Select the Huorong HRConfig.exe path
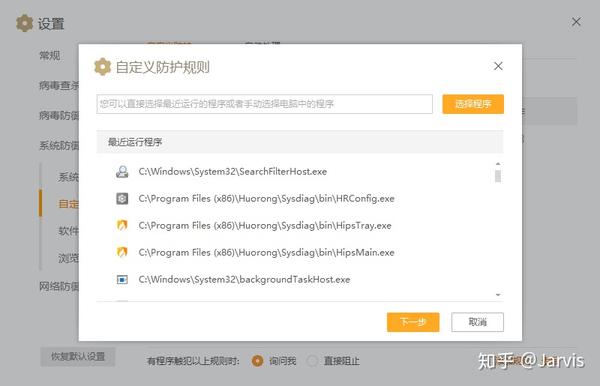 pyautogui.click(x=266, y=199)
